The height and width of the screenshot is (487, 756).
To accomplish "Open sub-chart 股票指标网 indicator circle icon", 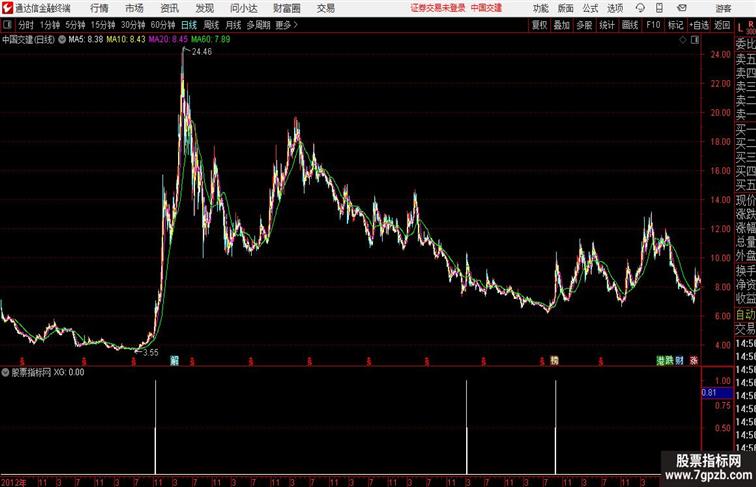I will coord(5,372).
